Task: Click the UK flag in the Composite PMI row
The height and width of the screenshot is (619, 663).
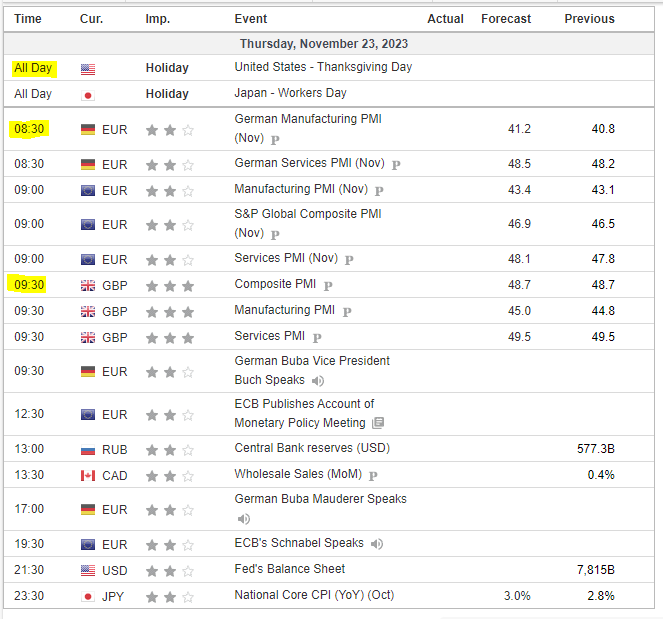Action: click(x=88, y=286)
